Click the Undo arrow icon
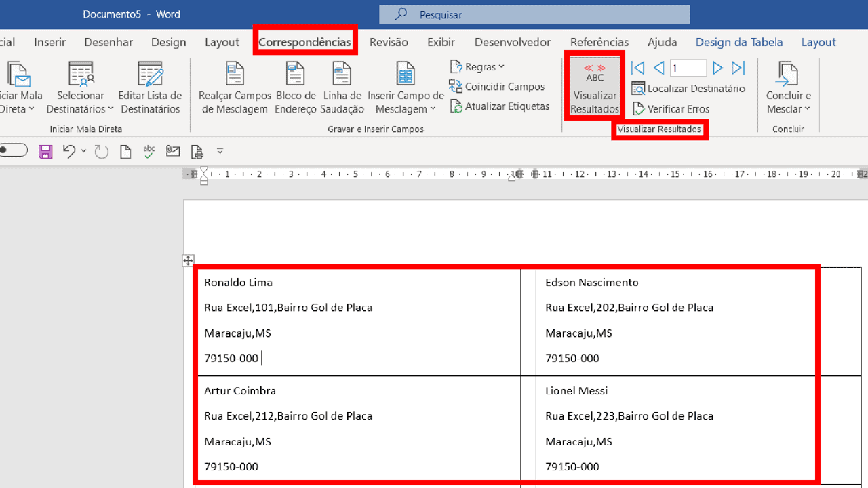The width and height of the screenshot is (868, 488). (69, 151)
